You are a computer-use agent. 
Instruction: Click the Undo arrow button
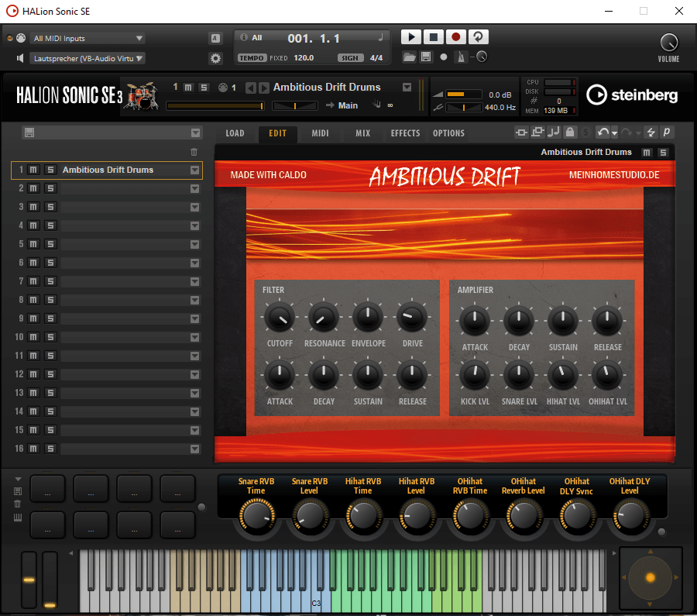tap(603, 132)
